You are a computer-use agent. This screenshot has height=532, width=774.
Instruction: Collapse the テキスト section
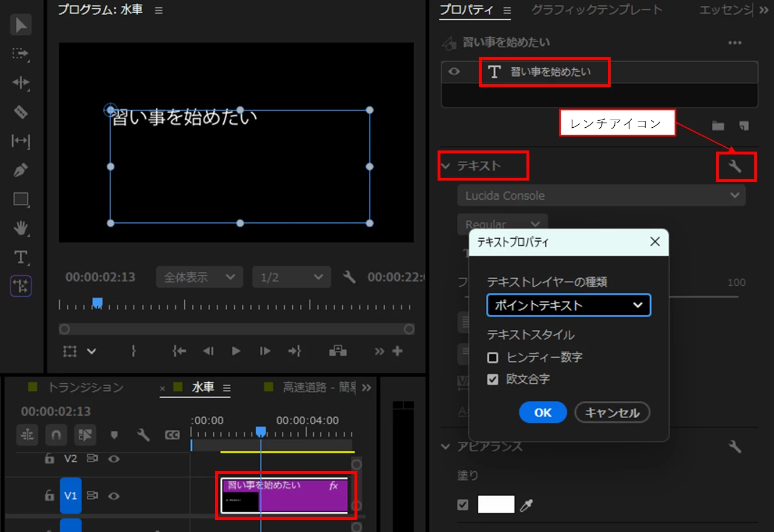tap(446, 166)
